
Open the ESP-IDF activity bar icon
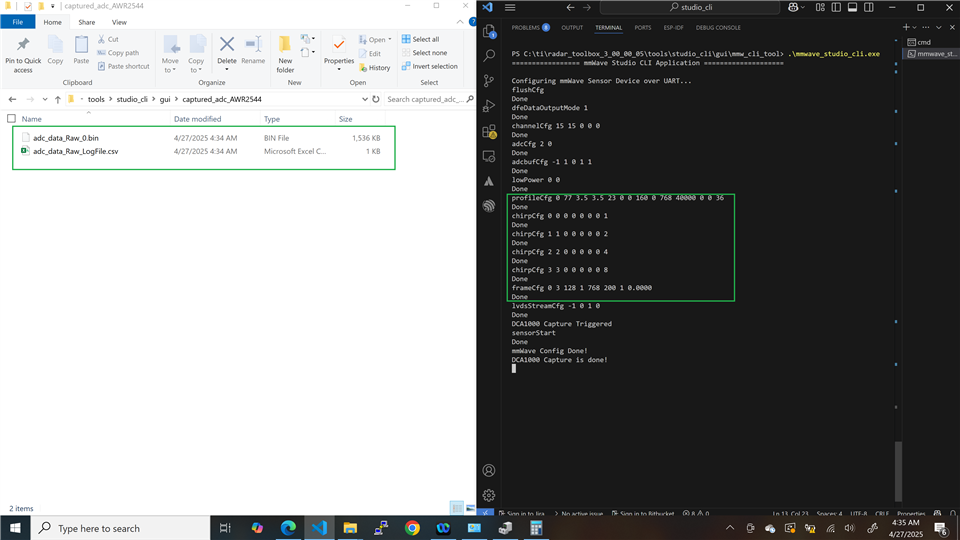(x=489, y=206)
